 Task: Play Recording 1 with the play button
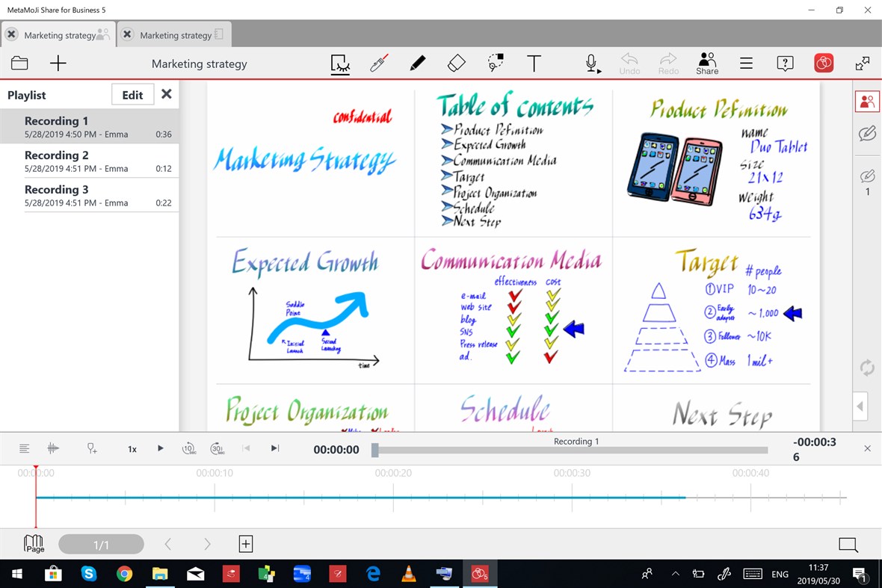160,448
